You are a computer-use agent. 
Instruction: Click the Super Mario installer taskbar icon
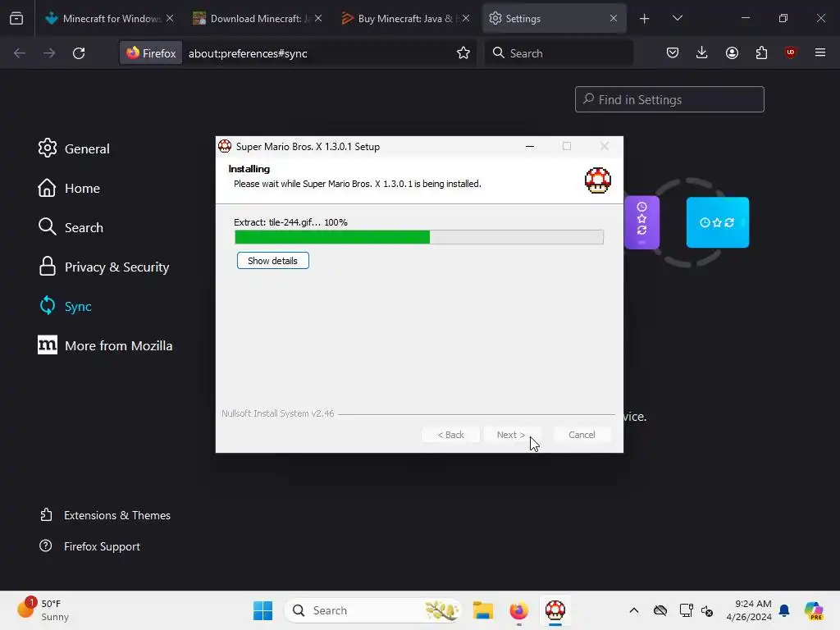coord(555,610)
